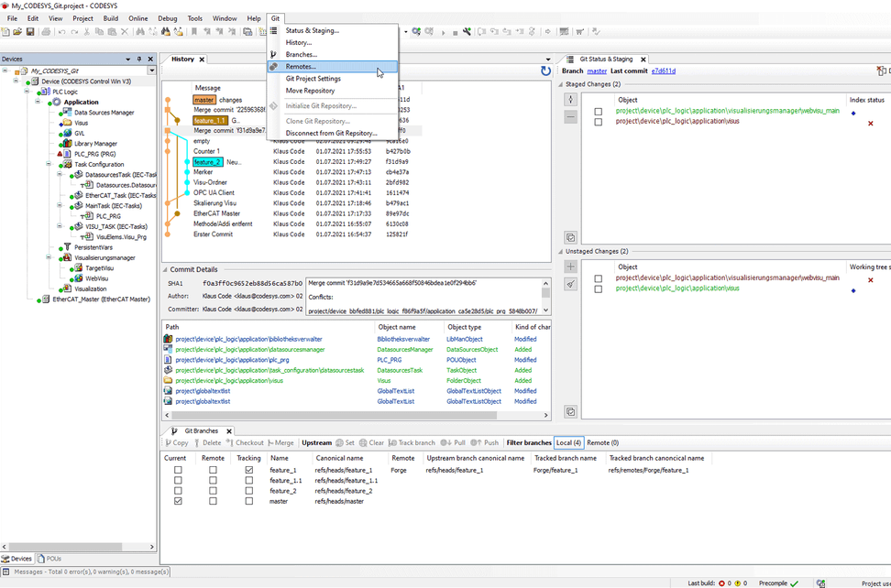Image resolution: width=891 pixels, height=588 pixels.
Task: Open the Devices project dropdown arrow
Action: pyautogui.click(x=152, y=71)
